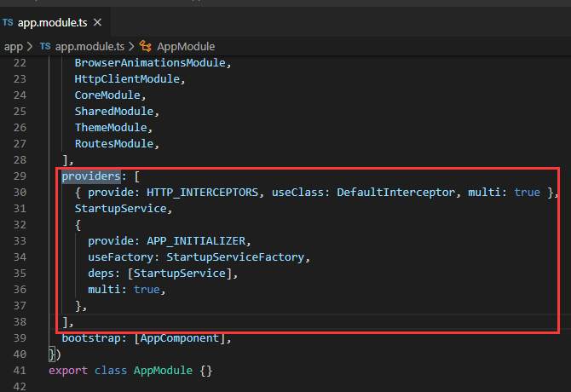Click on APP_INITIALIZER token
The image size is (571, 392).
click(196, 241)
